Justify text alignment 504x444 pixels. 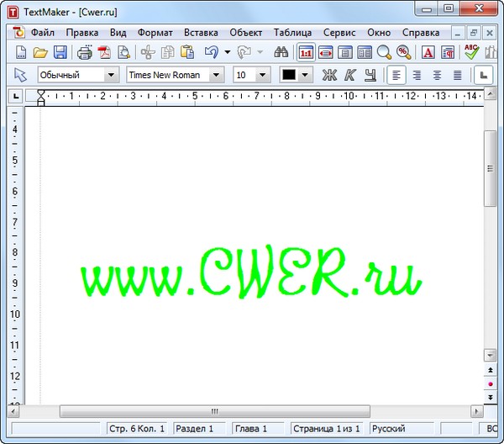coord(458,75)
